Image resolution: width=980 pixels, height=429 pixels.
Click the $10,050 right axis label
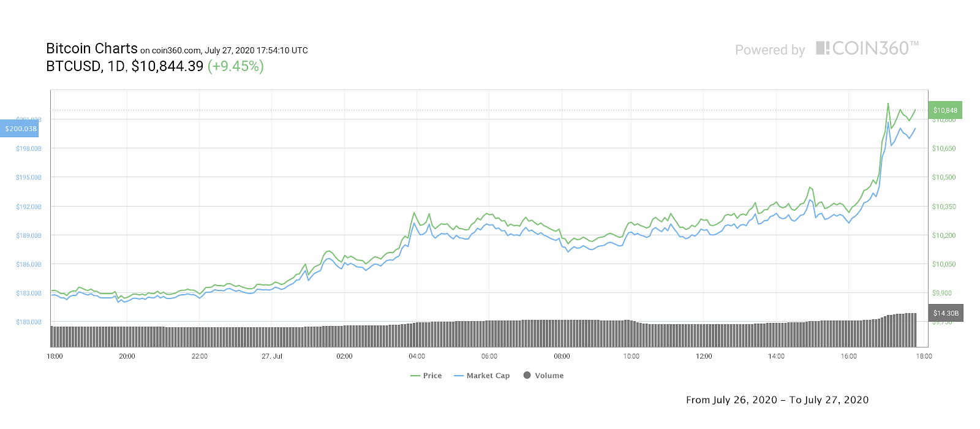944,264
